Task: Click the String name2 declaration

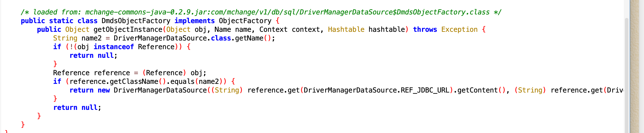Action: point(77,38)
